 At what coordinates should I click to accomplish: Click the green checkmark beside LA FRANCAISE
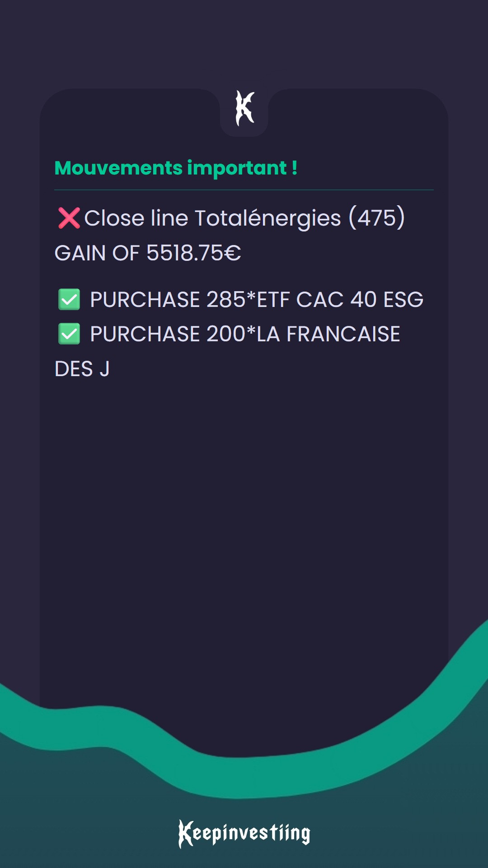click(x=69, y=334)
